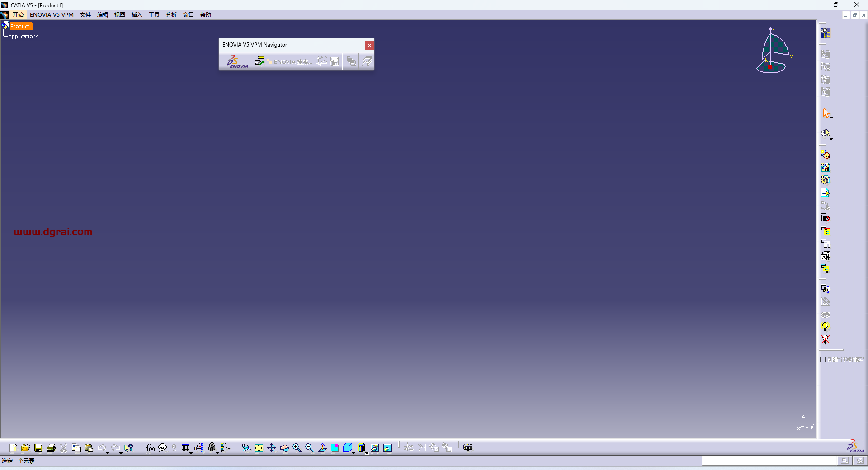The width and height of the screenshot is (868, 470).
Task: Click the speech bubble comment icon
Action: [163, 448]
